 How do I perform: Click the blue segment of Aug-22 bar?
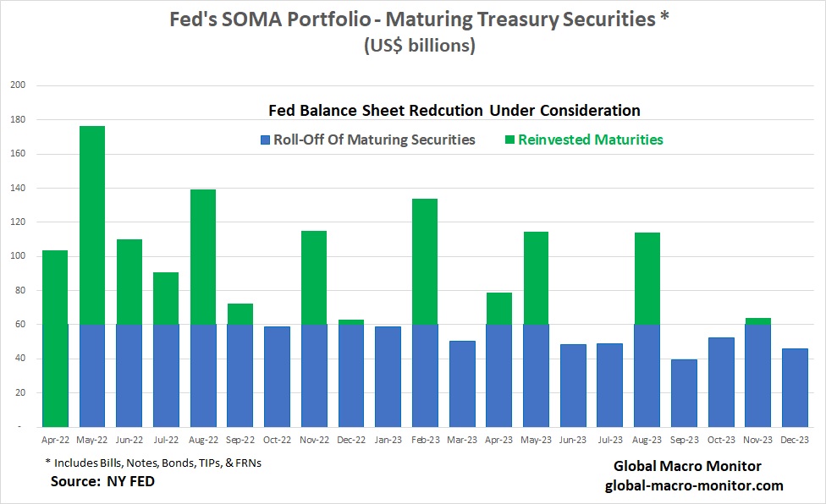coord(203,375)
